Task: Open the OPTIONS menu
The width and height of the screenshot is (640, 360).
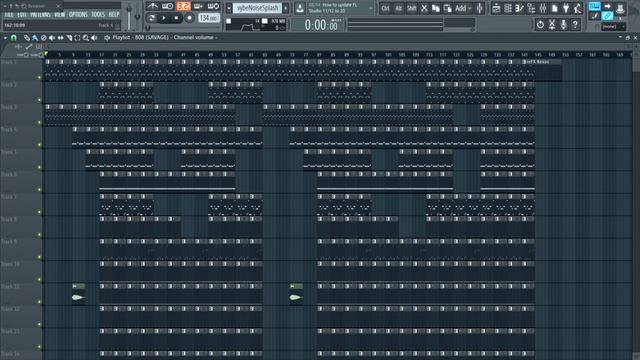Action: click(x=78, y=15)
